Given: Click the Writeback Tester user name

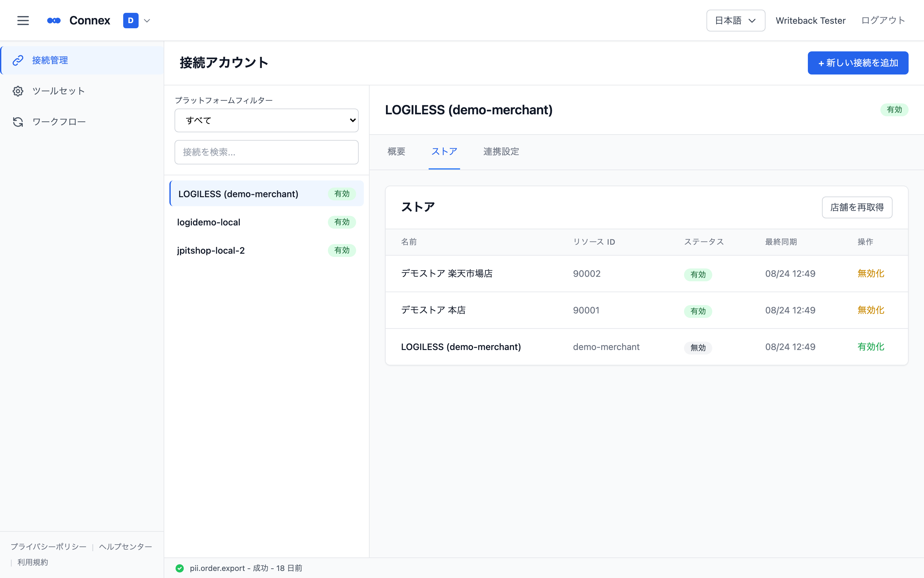Looking at the screenshot, I should click(810, 21).
